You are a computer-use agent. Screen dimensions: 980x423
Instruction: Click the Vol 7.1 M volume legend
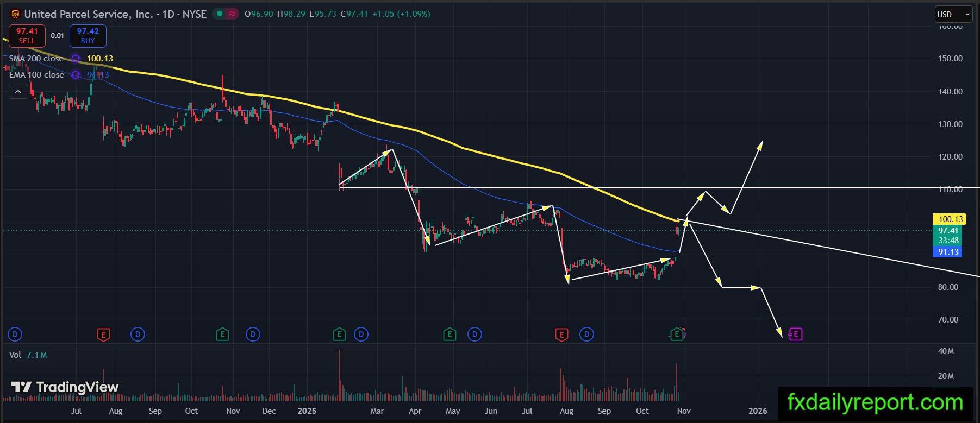(28, 355)
